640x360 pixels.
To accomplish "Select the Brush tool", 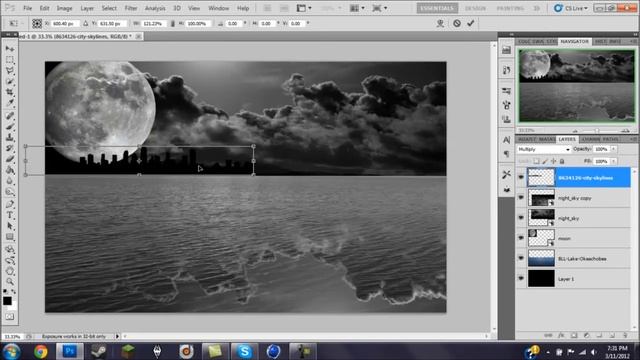I will [10, 127].
